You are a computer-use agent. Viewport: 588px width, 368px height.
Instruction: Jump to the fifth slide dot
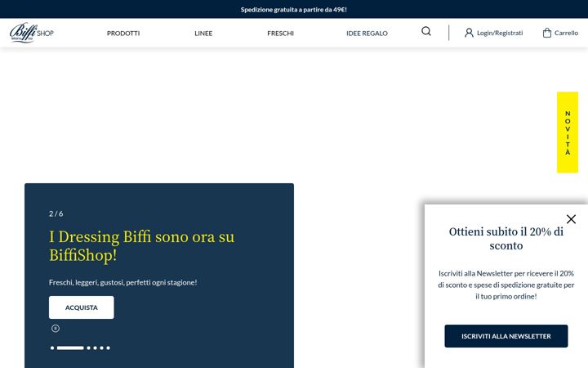101,348
